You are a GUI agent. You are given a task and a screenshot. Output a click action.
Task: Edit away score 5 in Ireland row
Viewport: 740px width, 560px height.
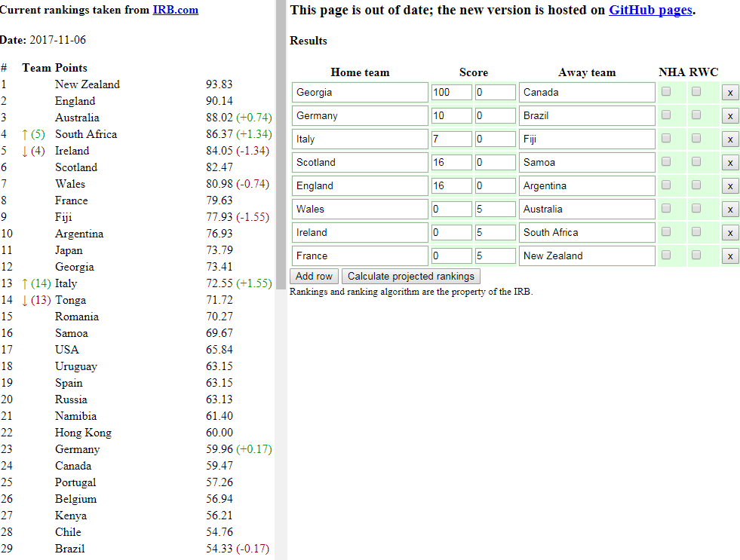[x=495, y=232]
